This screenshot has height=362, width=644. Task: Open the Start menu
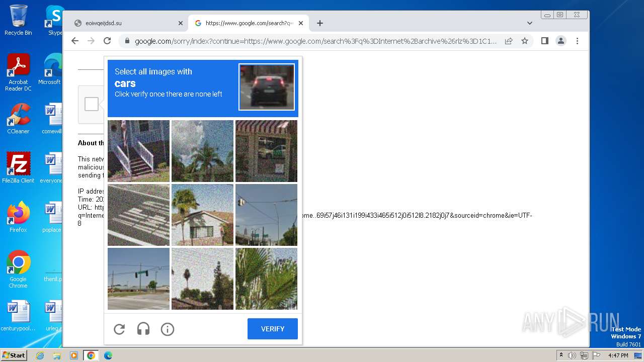14,355
